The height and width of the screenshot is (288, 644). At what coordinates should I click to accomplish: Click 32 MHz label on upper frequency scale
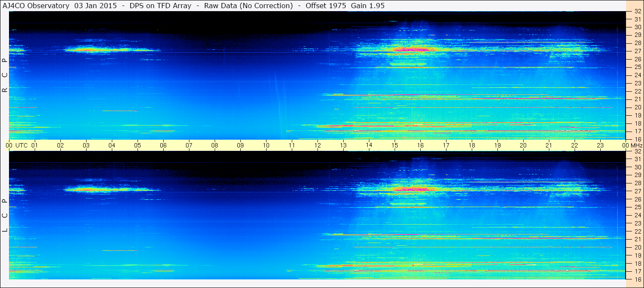(637, 12)
